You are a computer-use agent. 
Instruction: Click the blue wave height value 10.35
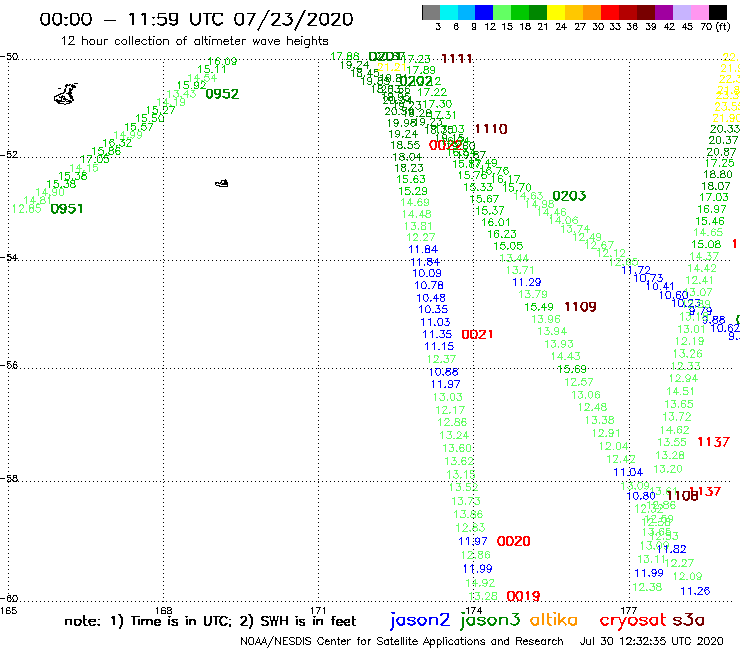click(433, 310)
